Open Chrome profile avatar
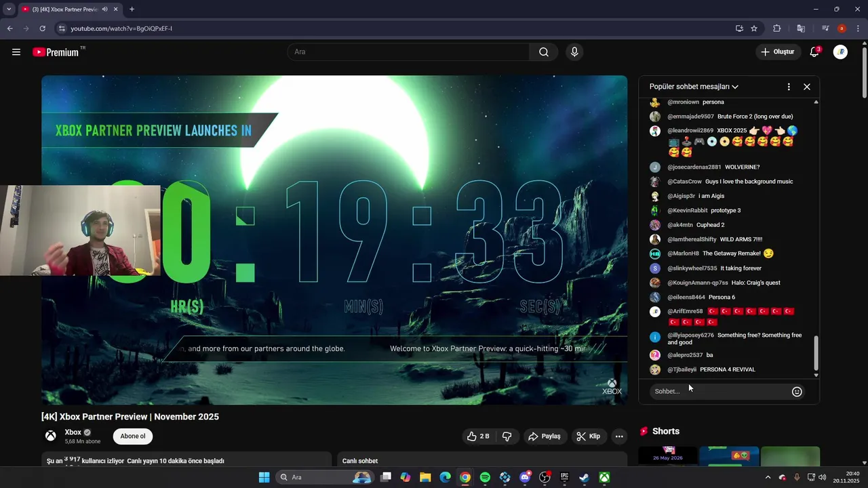 click(x=842, y=28)
